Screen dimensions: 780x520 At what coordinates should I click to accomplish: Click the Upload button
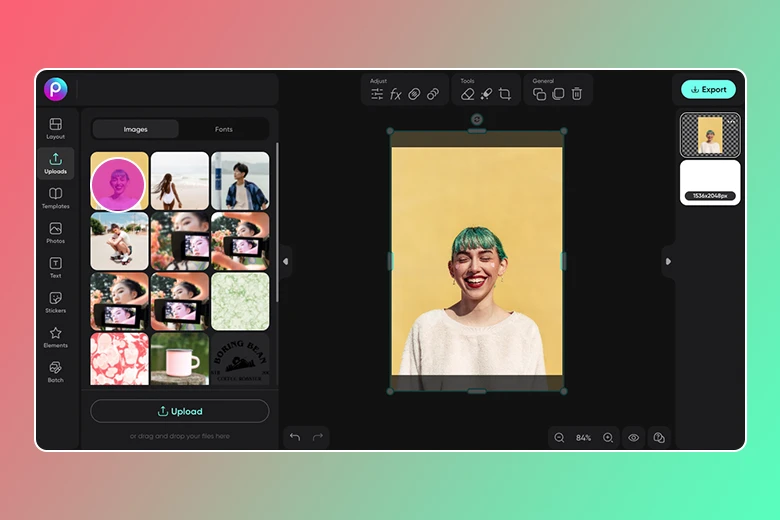point(180,411)
